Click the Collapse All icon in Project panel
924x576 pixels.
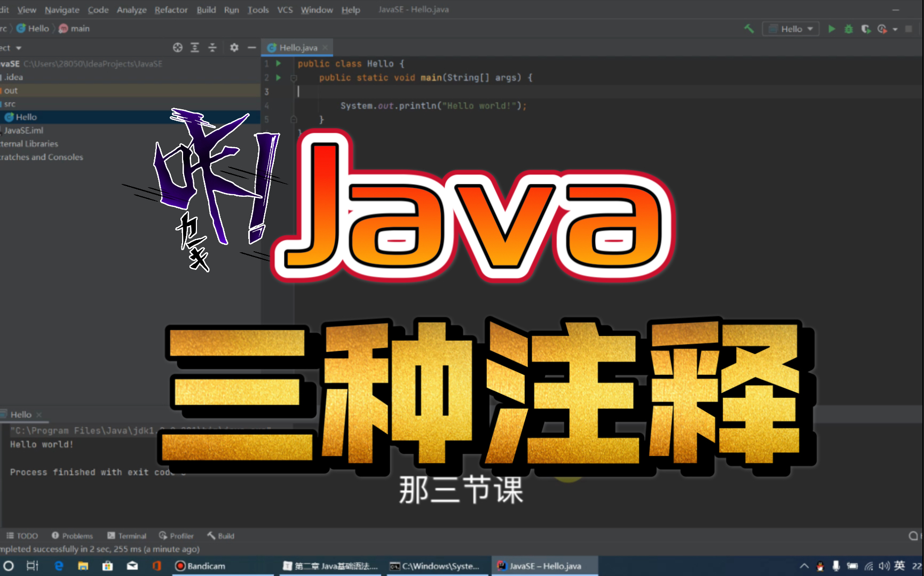coord(212,47)
